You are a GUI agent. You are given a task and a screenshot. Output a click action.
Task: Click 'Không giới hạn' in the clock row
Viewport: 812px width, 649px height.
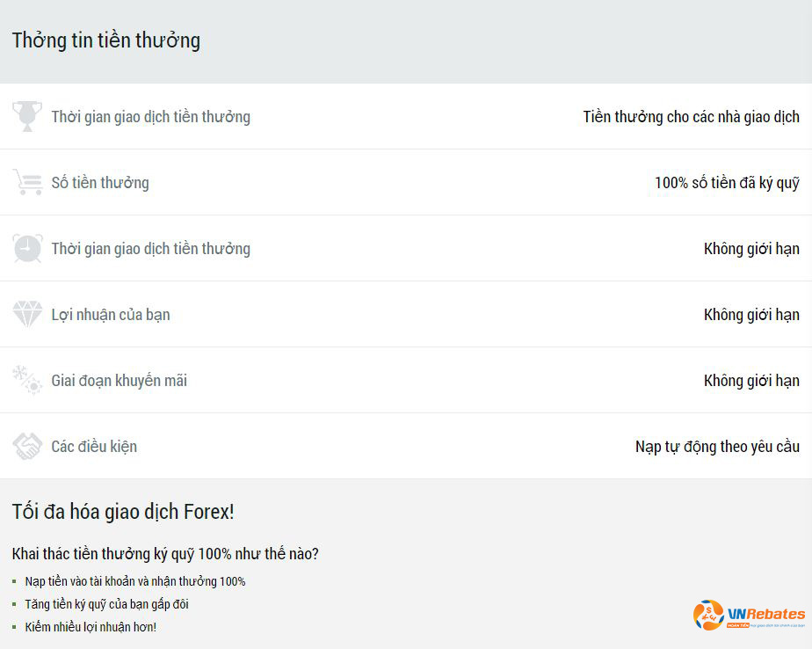point(751,249)
